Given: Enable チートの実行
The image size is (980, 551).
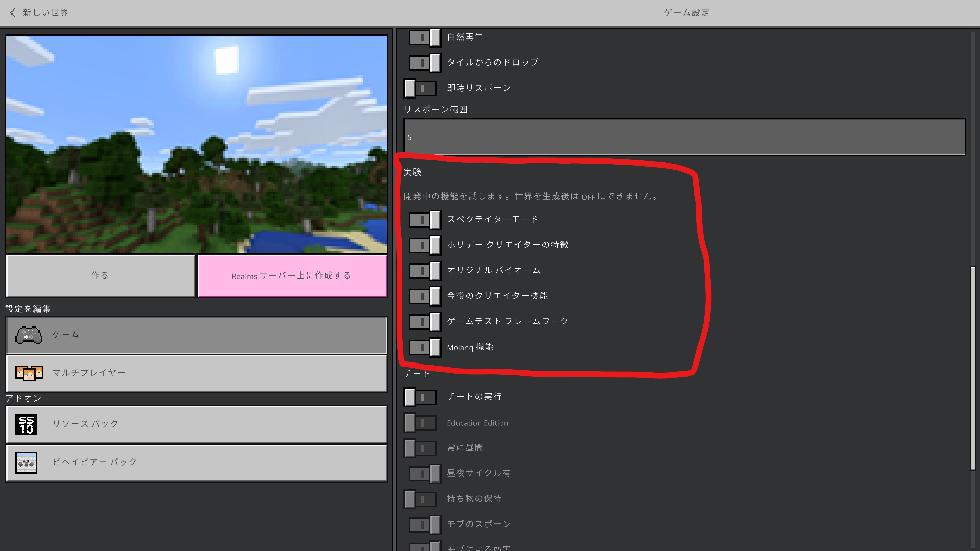Looking at the screenshot, I should [x=420, y=397].
